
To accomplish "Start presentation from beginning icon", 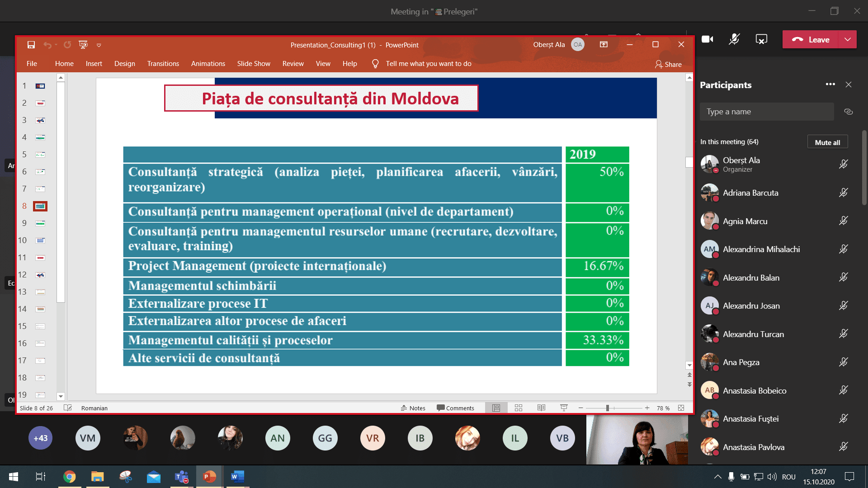I will click(x=83, y=45).
